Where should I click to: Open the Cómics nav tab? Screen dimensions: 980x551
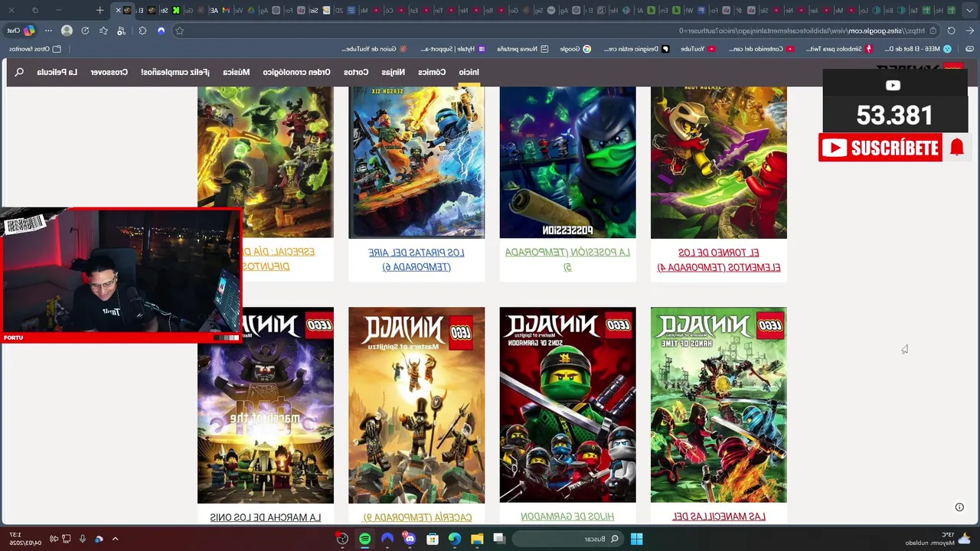click(432, 72)
